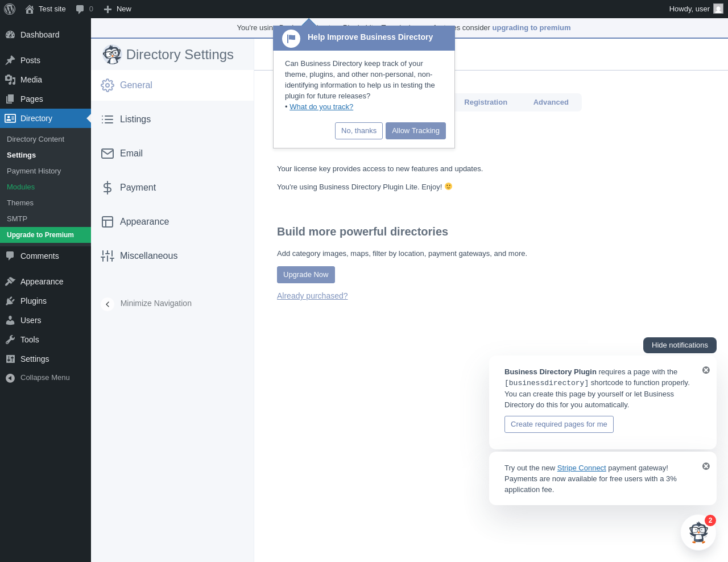Screen dimensions: 728x562
Task: Open Payment History submenu item
Action: [x=34, y=171]
